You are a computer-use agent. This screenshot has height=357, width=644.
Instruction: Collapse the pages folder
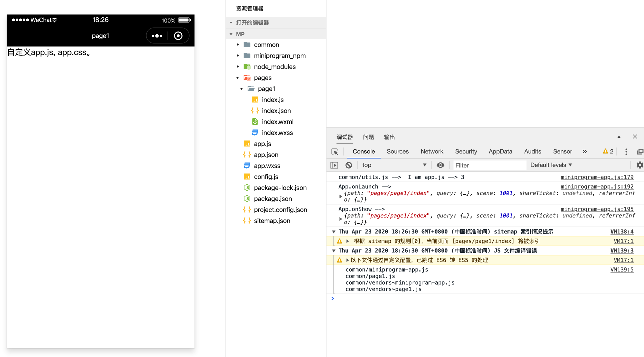pyautogui.click(x=238, y=78)
